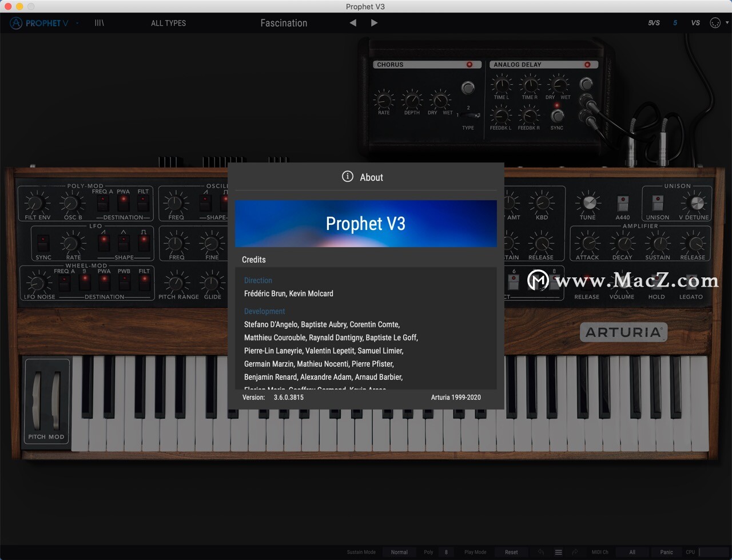Click the Chorus Dry/Wet knob
The image size is (732, 560).
pos(440,100)
